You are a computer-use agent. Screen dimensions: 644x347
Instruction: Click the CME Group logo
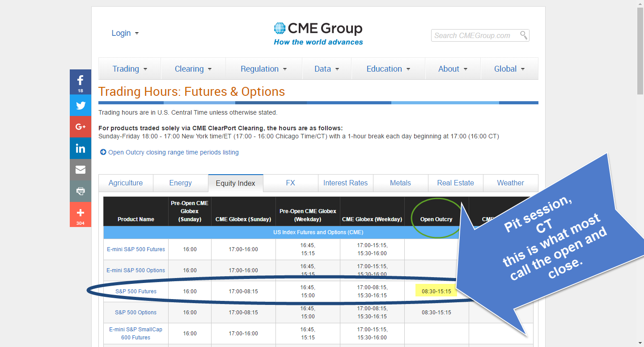(318, 34)
